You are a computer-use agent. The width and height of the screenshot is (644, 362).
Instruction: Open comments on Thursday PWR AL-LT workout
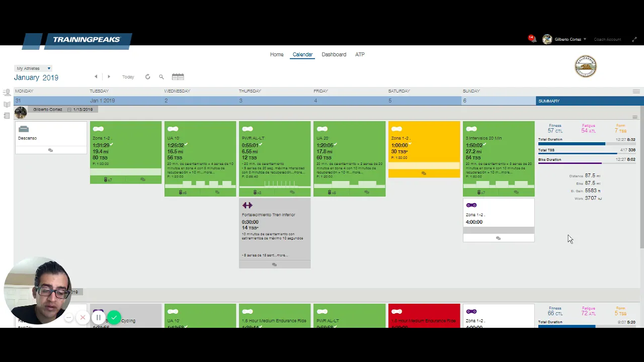[x=292, y=192]
